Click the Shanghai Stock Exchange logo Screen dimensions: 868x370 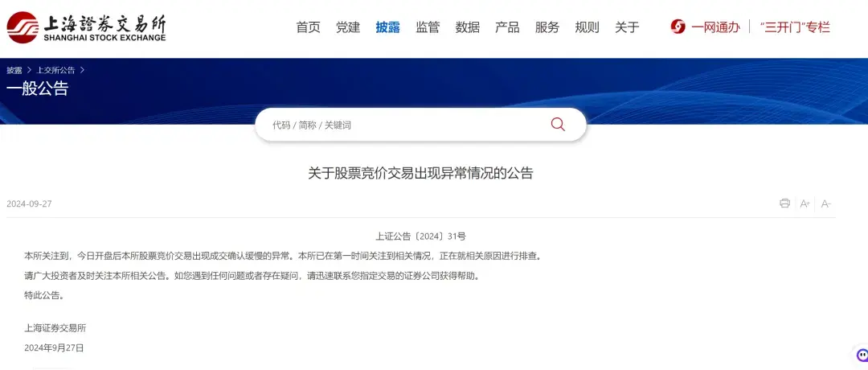click(x=86, y=27)
